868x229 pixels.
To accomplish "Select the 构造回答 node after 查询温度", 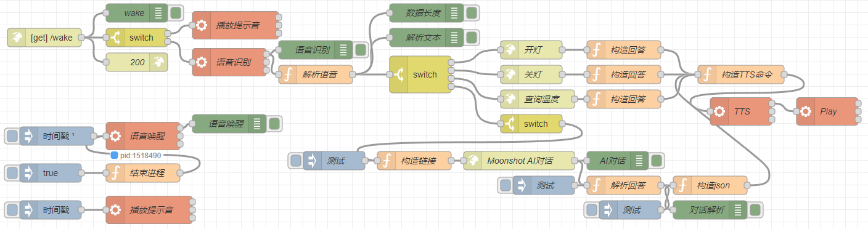I will click(624, 99).
